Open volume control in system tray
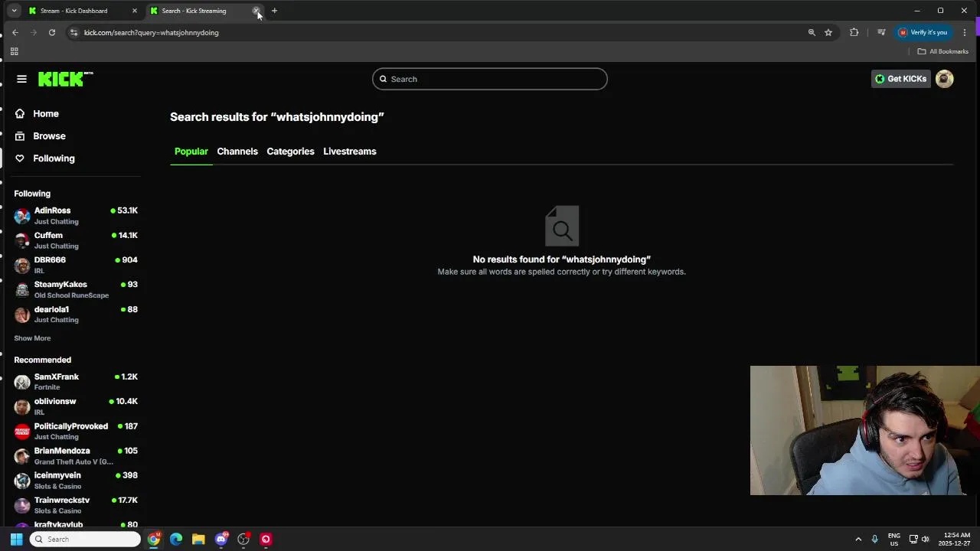Screen dimensions: 980x551 [925, 540]
